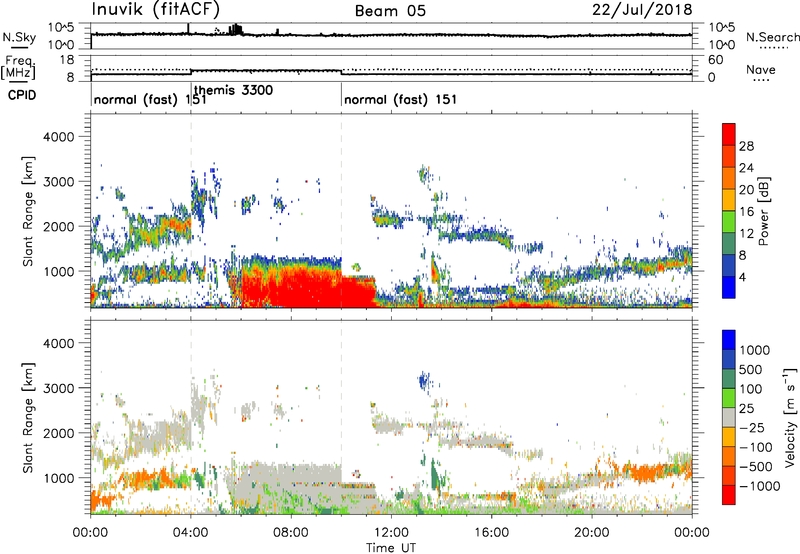Click the grey -25 to 25 velocity band
This screenshot has width=800, height=554.
[x=729, y=418]
